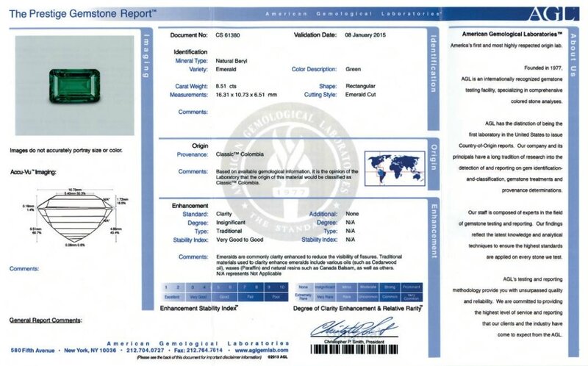This screenshot has height=366, width=588.
Task: Click the barcode under the signature
Action: click(x=354, y=350)
